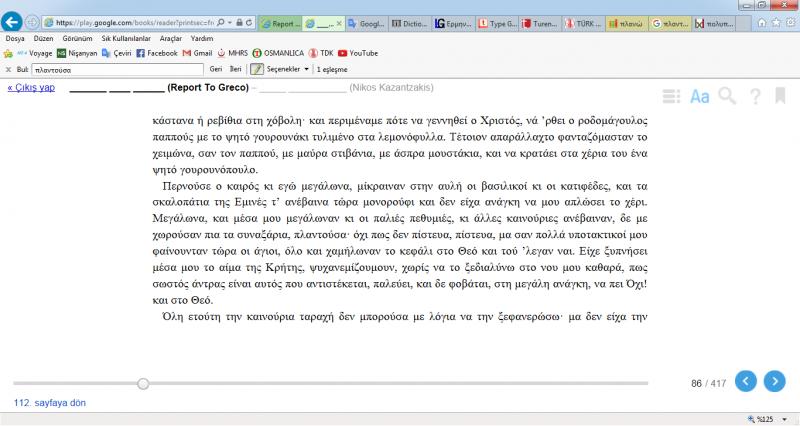Switch to the πλανώ tab
Viewport: 800px width, 426px height.
(x=627, y=23)
